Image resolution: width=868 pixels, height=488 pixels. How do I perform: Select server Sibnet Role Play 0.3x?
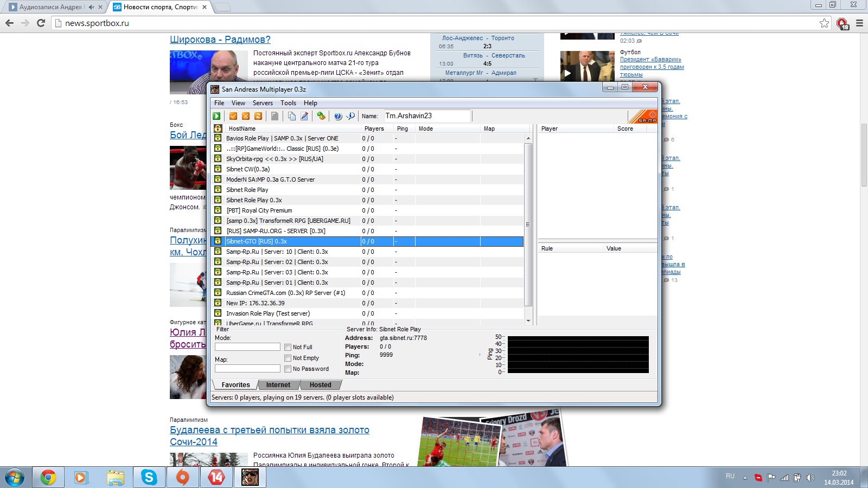click(367, 200)
